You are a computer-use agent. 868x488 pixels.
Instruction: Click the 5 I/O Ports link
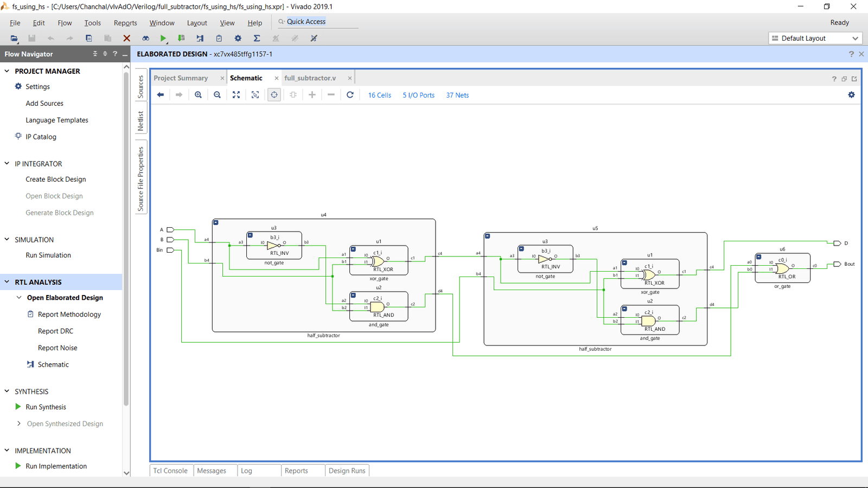[418, 95]
